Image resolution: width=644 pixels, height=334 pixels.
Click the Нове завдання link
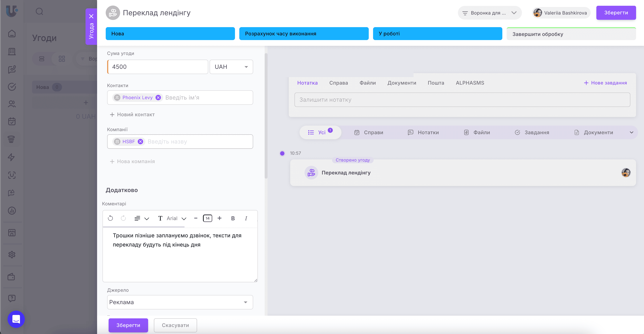[x=605, y=83]
